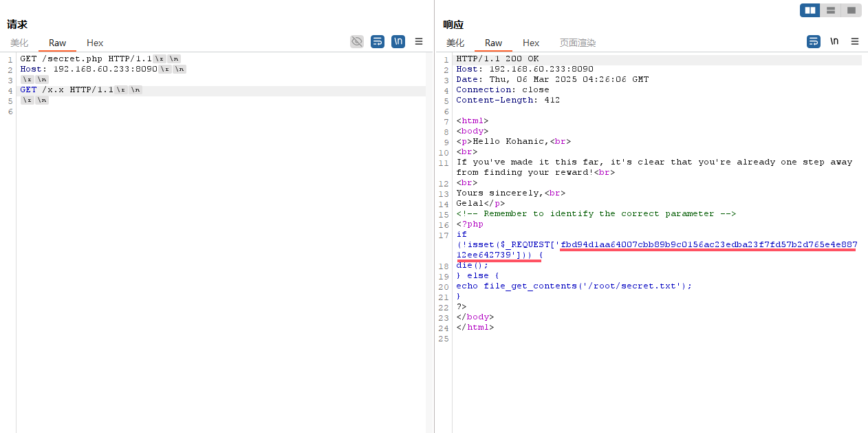Click the Content-Length: 412 response header line
The image size is (868, 433).
tap(508, 101)
